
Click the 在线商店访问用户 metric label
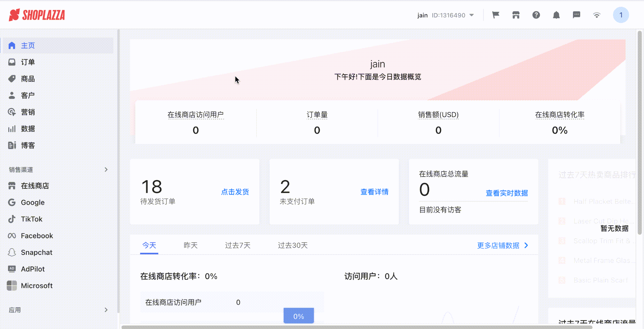pos(196,115)
